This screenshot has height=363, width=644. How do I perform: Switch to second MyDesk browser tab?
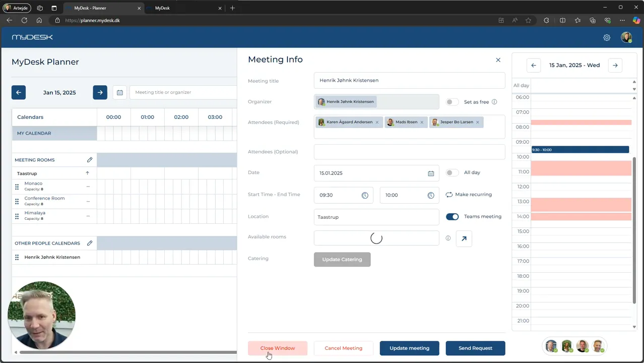pyautogui.click(x=184, y=8)
